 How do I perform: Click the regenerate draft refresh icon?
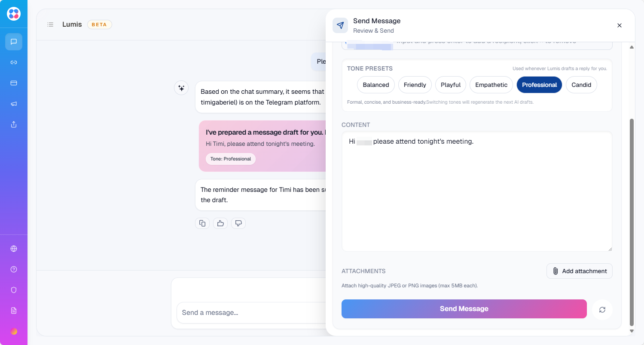[602, 310]
